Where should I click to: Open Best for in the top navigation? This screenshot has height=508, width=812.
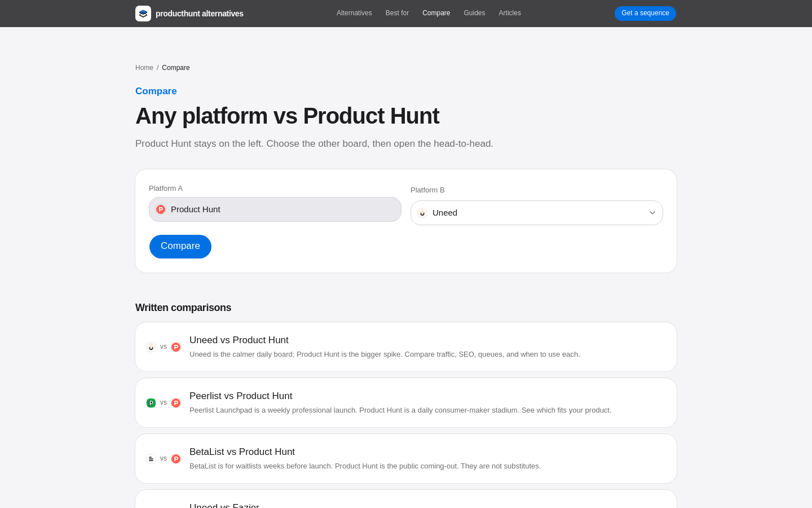tap(397, 13)
